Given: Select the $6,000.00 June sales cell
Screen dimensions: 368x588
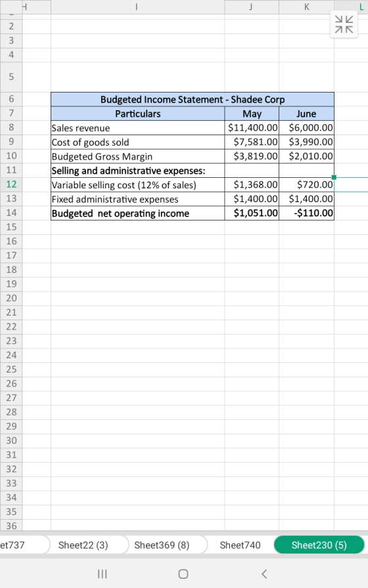Looking at the screenshot, I should point(306,128).
